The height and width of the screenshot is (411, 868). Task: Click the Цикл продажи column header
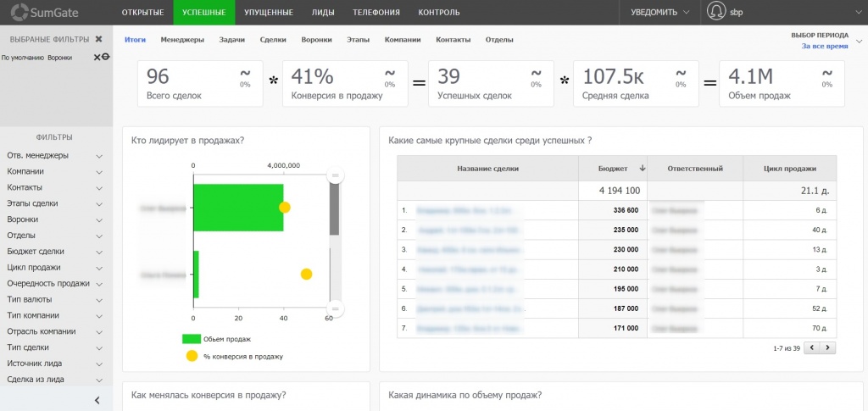click(790, 169)
